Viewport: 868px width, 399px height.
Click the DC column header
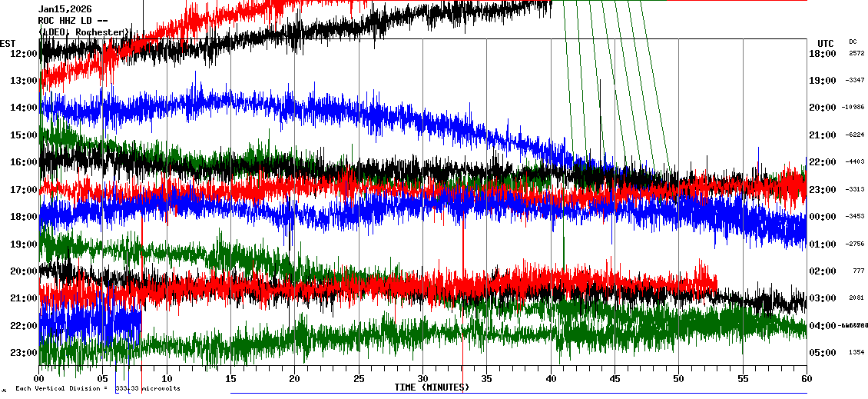tap(853, 42)
